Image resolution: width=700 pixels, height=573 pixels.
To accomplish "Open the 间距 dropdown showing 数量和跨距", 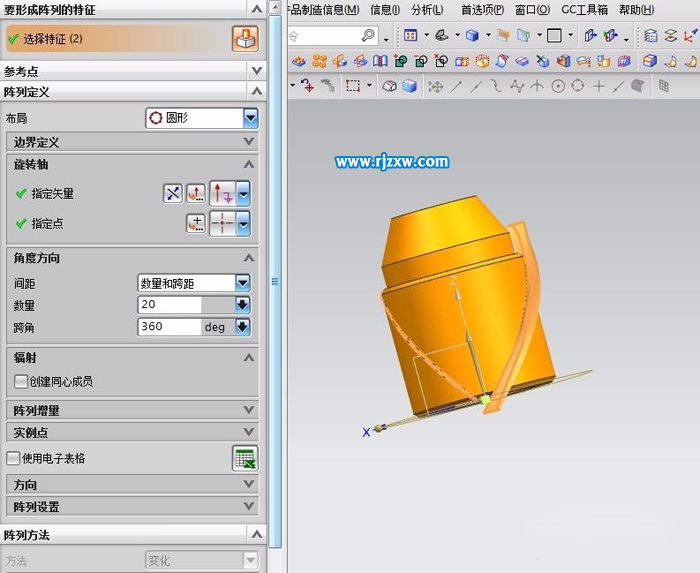I will tap(242, 284).
